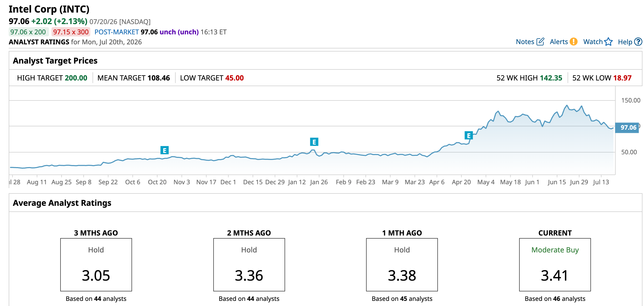Click the 3 MTHS AGO rating box 3.05

point(96,265)
